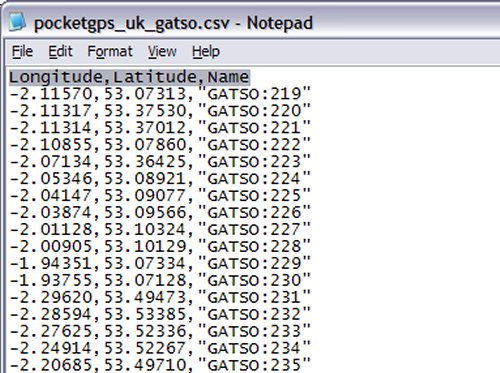The image size is (500, 373).
Task: Click the line containing GATSO:224
Action: [160, 179]
